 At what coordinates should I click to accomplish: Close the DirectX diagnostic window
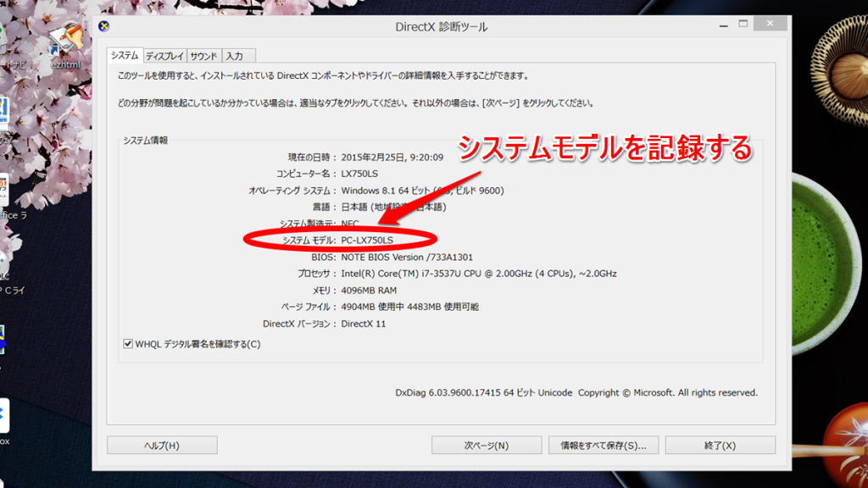[x=770, y=23]
